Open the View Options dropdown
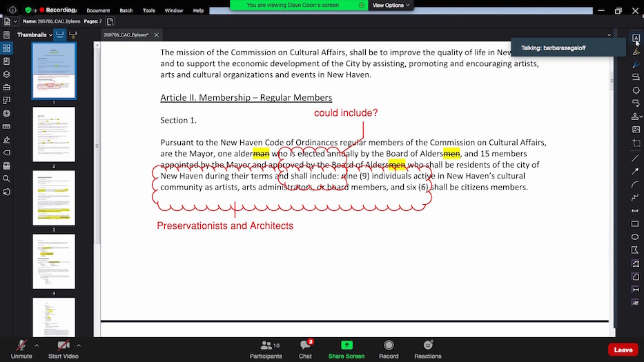This screenshot has width=644, height=362. tap(391, 6)
